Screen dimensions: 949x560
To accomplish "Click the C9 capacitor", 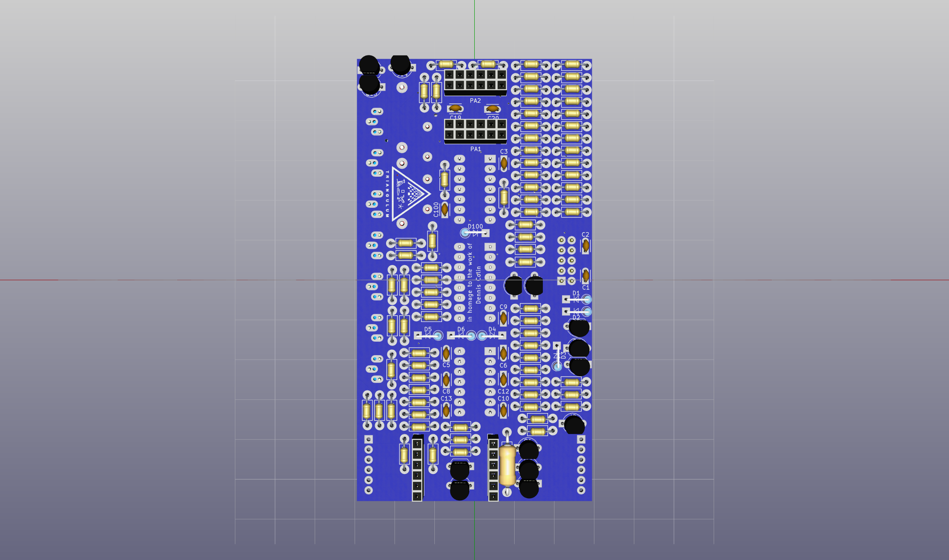I will tap(503, 318).
